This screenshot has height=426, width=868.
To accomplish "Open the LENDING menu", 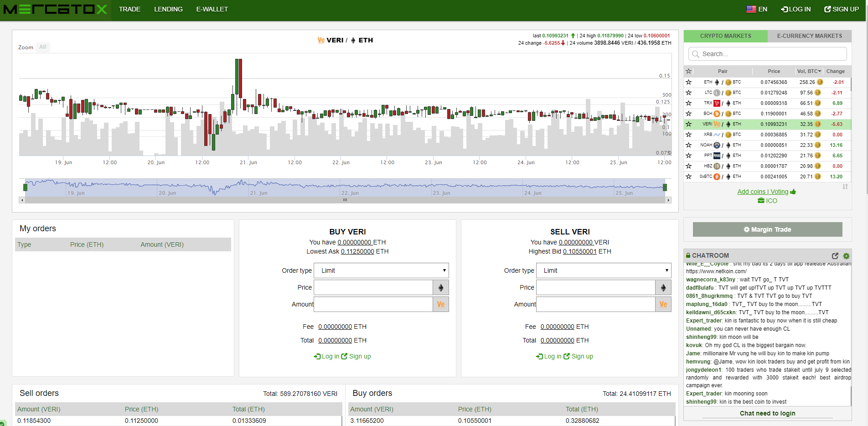I will 168,9.
